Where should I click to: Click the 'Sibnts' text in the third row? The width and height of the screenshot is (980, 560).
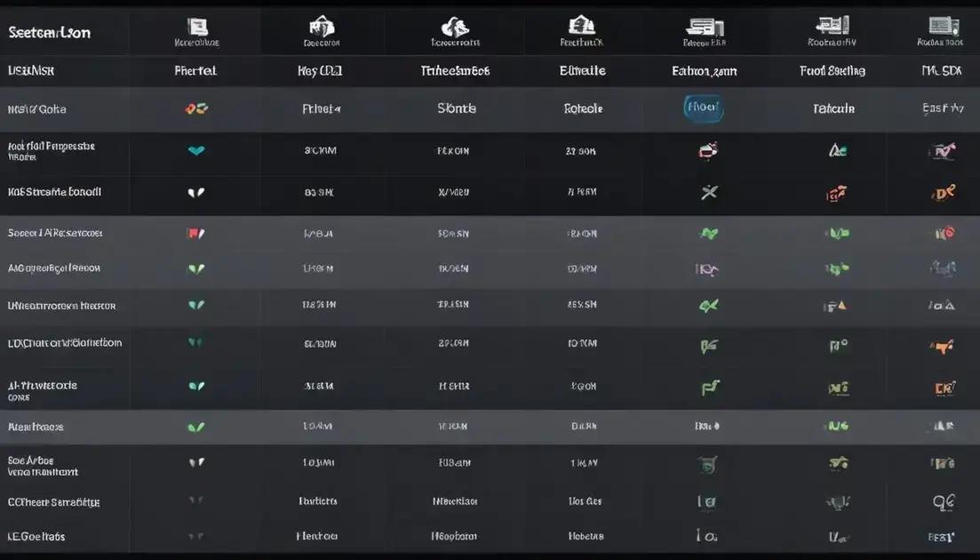coord(457,108)
